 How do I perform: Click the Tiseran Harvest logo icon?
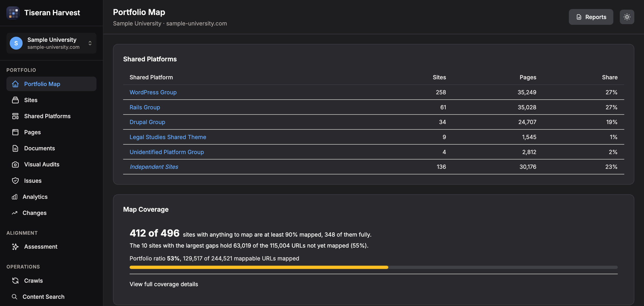point(13,13)
